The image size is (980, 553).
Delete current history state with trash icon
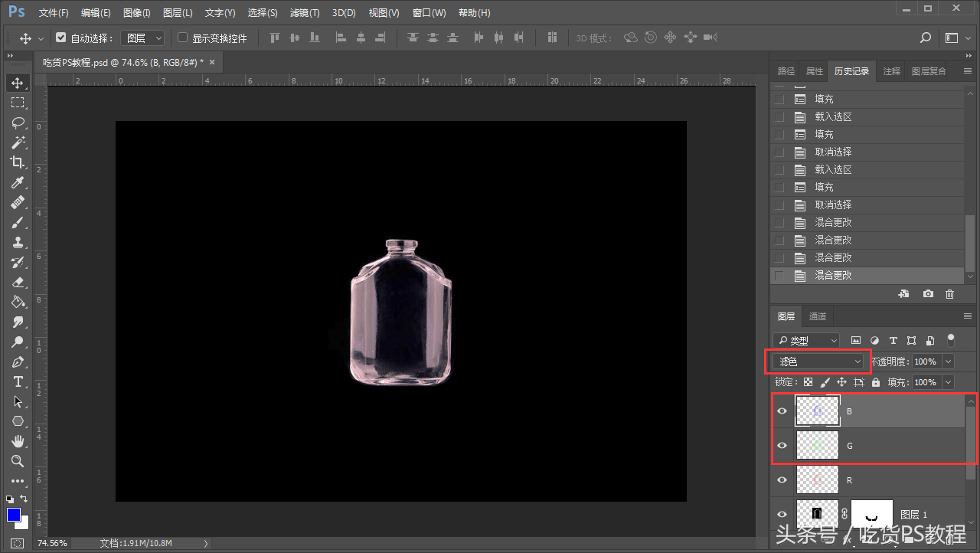coord(950,293)
